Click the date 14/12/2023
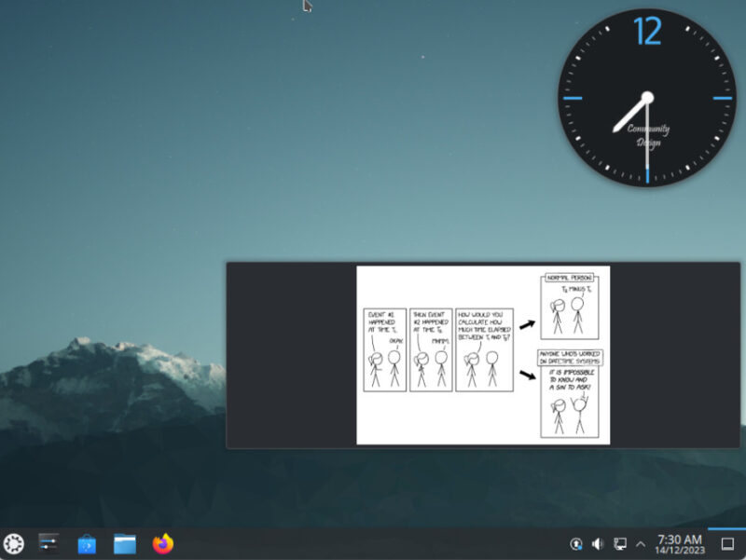746x560 pixels. coord(680,549)
